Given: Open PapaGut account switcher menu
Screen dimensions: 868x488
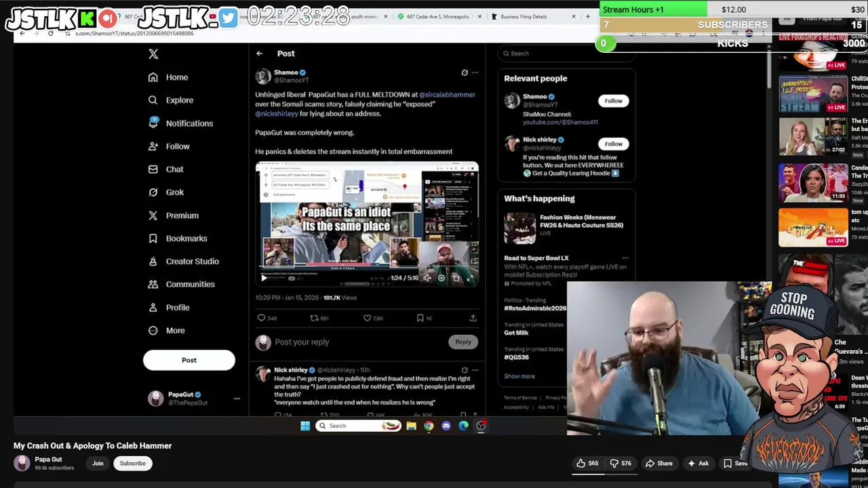Looking at the screenshot, I should 237,399.
